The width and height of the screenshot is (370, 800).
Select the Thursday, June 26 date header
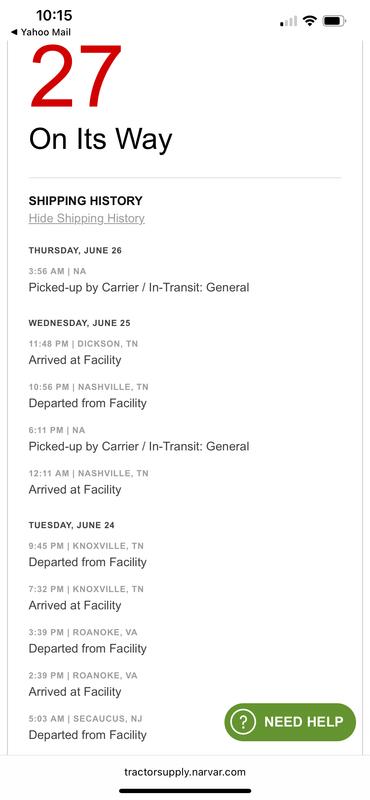[x=75, y=251]
